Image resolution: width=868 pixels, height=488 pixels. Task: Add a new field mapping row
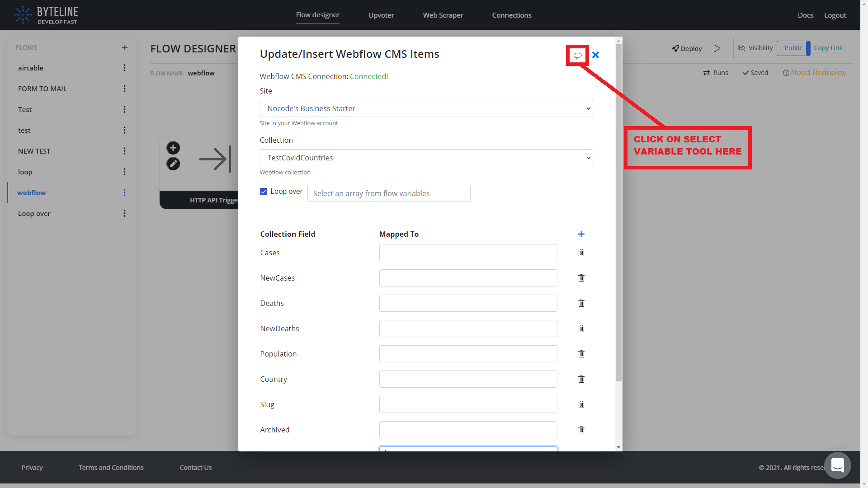pos(581,234)
